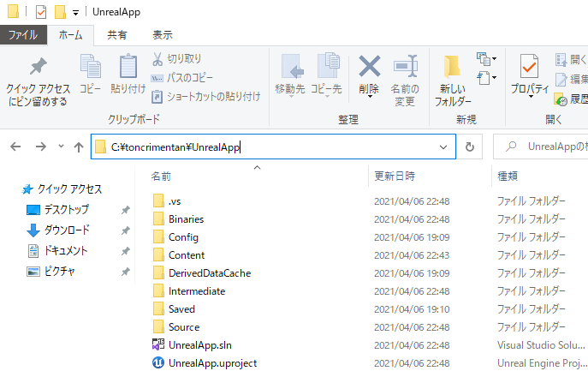Expand address bar history dropdown
The height and width of the screenshot is (371, 588).
[443, 147]
